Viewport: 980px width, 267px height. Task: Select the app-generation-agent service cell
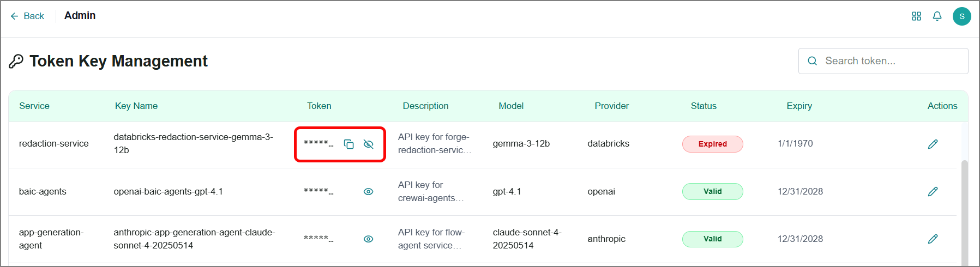51,239
